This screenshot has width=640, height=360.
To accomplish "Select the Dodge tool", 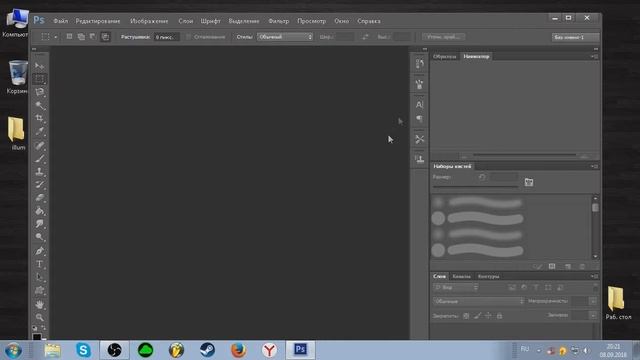I will click(x=40, y=237).
